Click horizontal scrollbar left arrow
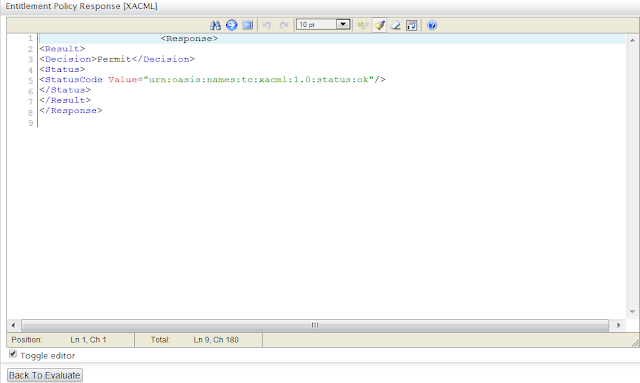The height and width of the screenshot is (383, 640). click(x=13, y=325)
